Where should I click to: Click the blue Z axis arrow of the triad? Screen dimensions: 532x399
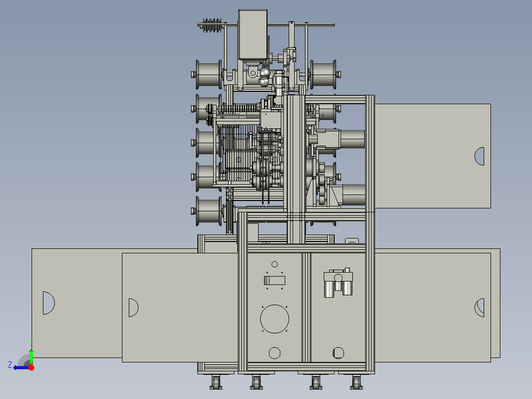click(20, 367)
